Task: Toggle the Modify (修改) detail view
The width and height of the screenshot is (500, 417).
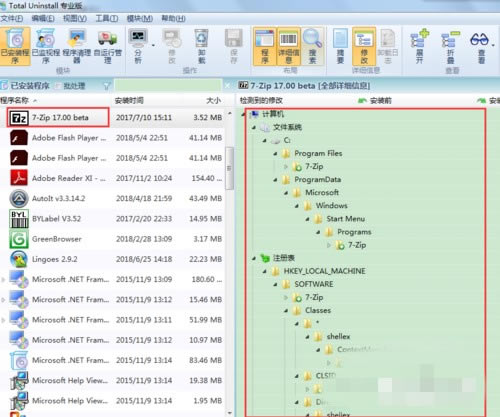Action: tap(364, 46)
